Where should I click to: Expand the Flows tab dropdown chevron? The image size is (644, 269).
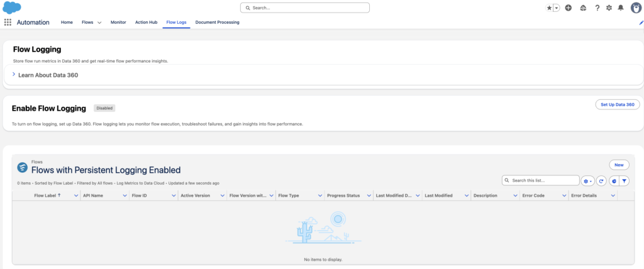pos(99,23)
